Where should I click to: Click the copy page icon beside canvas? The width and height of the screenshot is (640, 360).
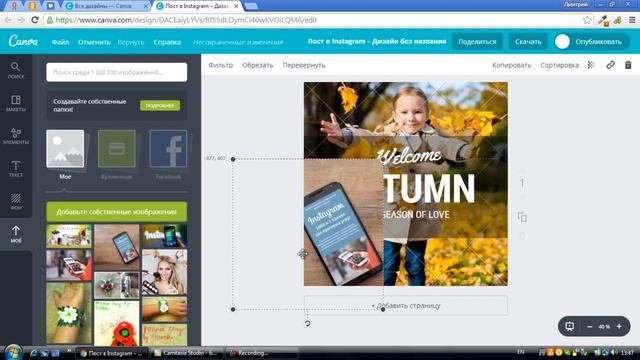pyautogui.click(x=522, y=217)
